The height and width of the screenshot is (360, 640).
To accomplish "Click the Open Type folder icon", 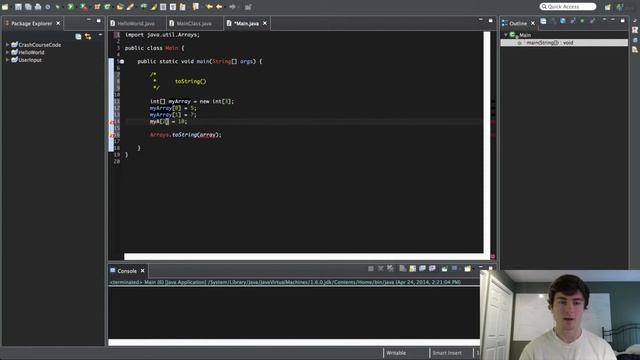I will coord(120,7).
